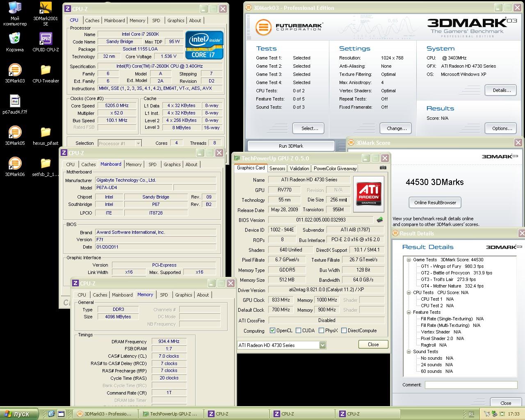The image size is (525, 420).
Task: Toggle the OpenCL checkbox in GPU-Z
Action: [x=272, y=331]
